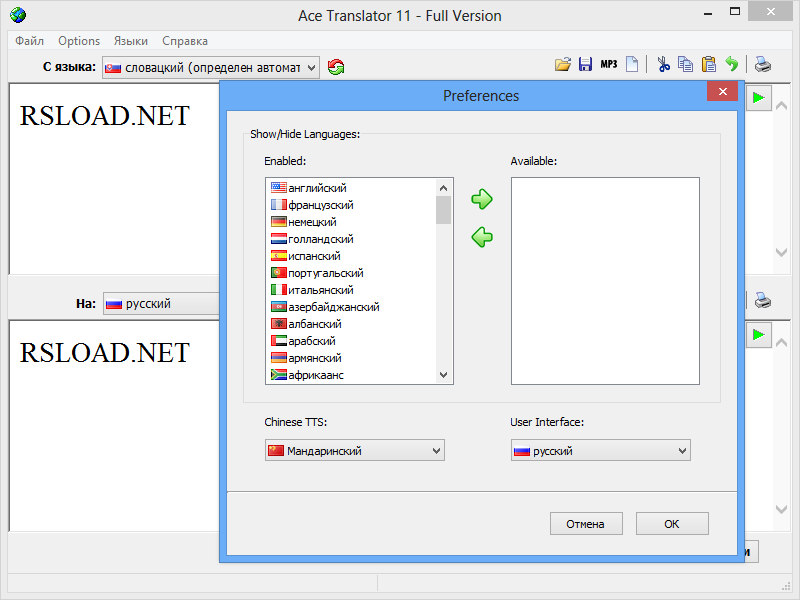Expand the target language русский dropdown

161,304
